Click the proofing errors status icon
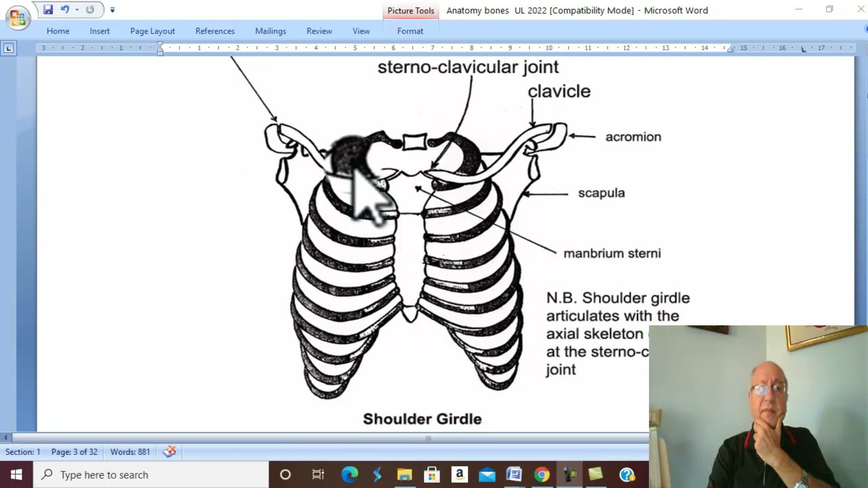 170,452
